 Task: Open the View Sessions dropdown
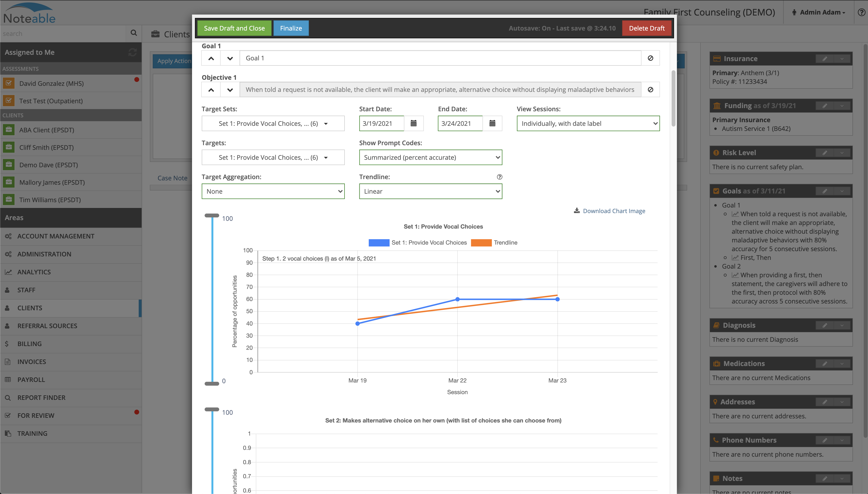pos(588,124)
